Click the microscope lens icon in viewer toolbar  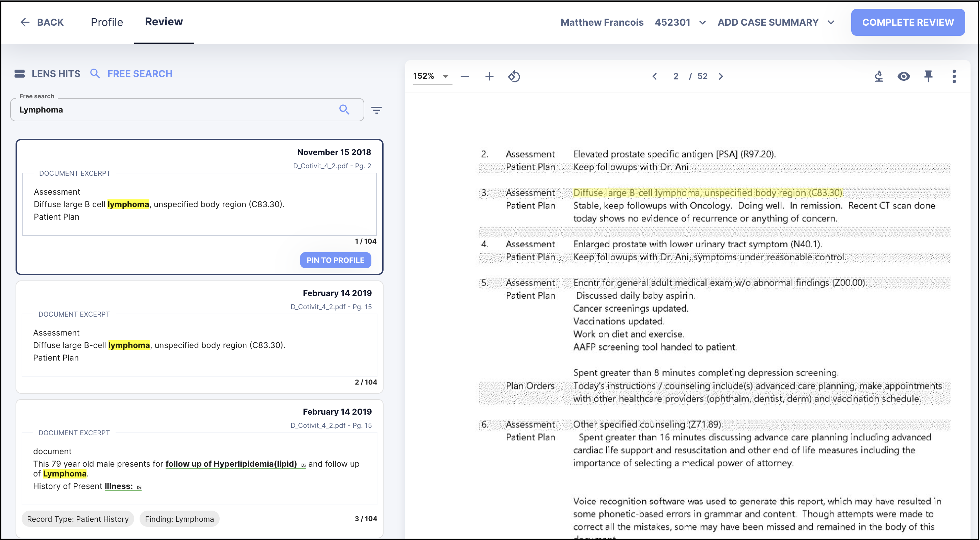click(879, 76)
